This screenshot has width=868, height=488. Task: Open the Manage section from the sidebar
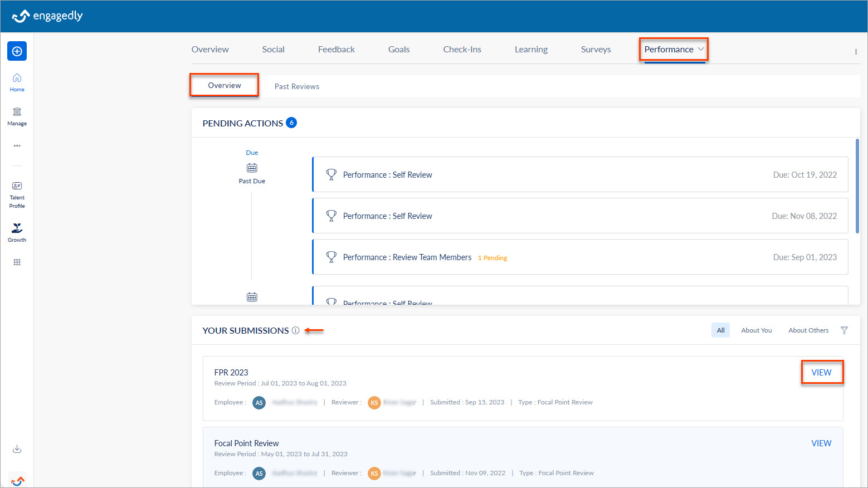click(17, 116)
